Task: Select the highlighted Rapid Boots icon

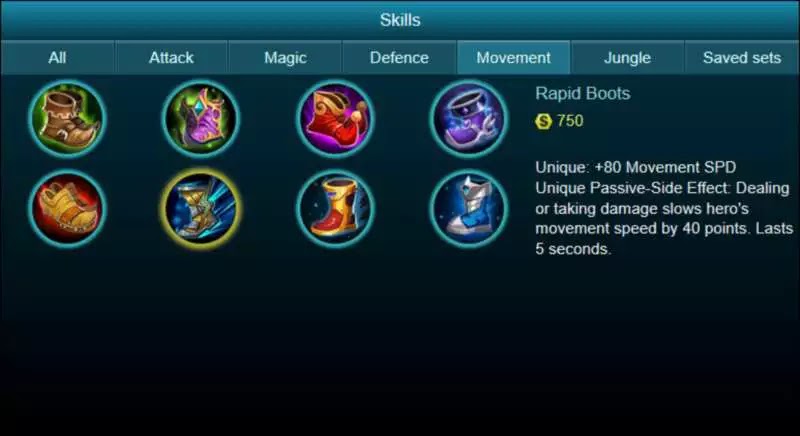Action: pos(201,209)
